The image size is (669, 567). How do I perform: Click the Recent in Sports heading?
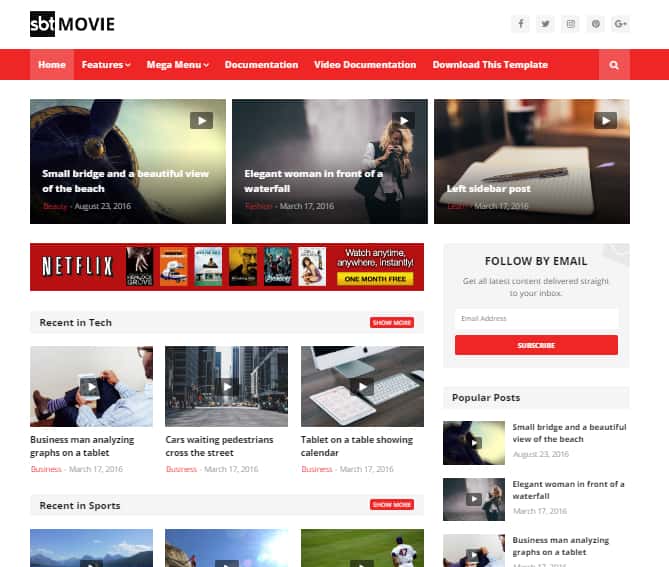80,506
